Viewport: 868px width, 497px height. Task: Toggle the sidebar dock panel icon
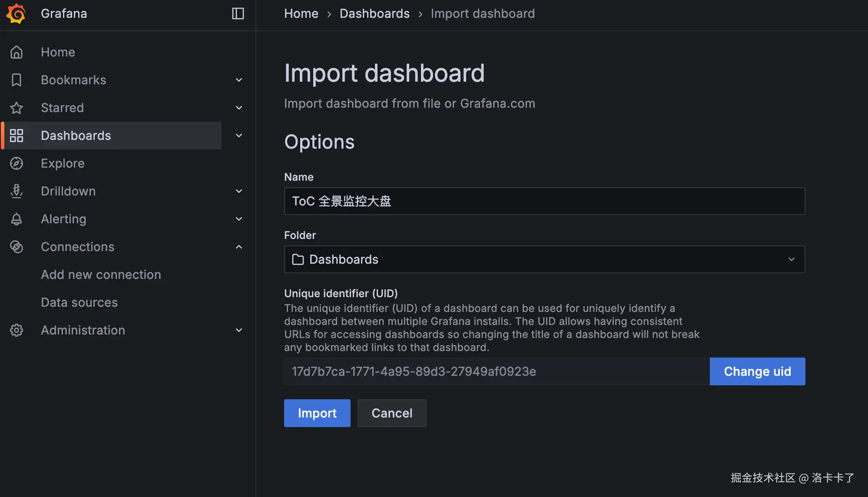(x=238, y=13)
